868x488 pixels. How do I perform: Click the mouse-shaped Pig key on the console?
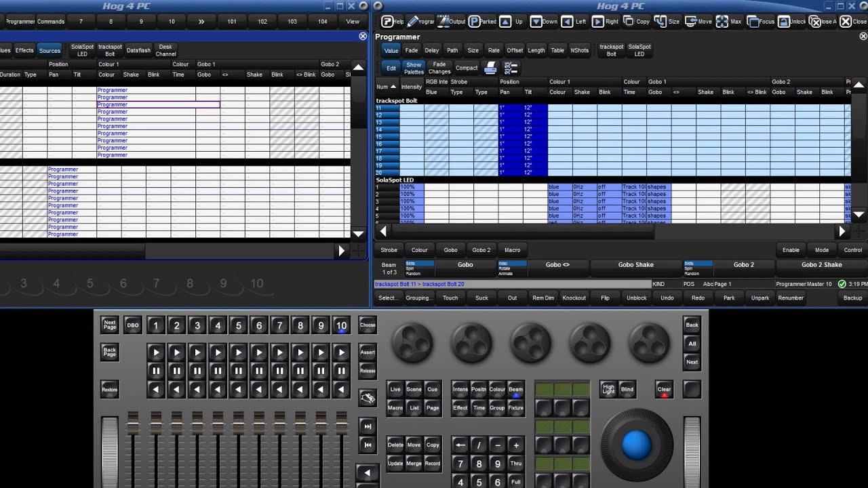(x=368, y=398)
